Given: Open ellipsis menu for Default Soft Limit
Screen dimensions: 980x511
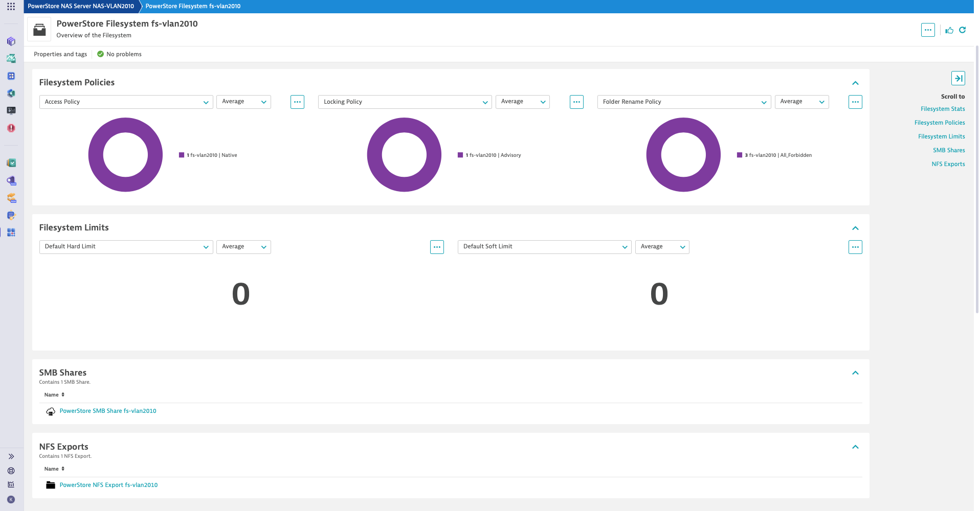Looking at the screenshot, I should tap(855, 247).
